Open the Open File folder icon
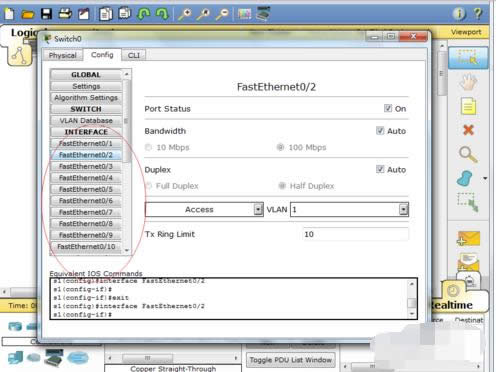This screenshot has height=372, width=496. pos(28,14)
